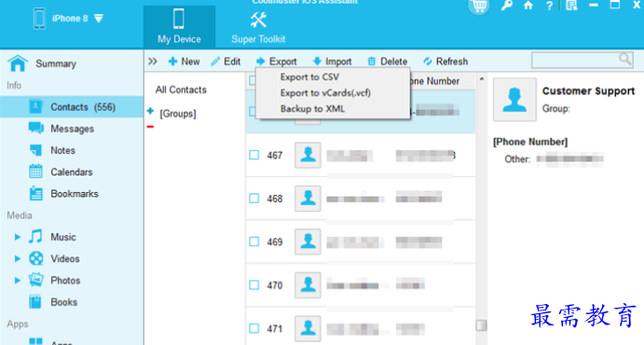Click avatar of contact row 471
Viewport: 644px width, 345px height.
tap(308, 328)
